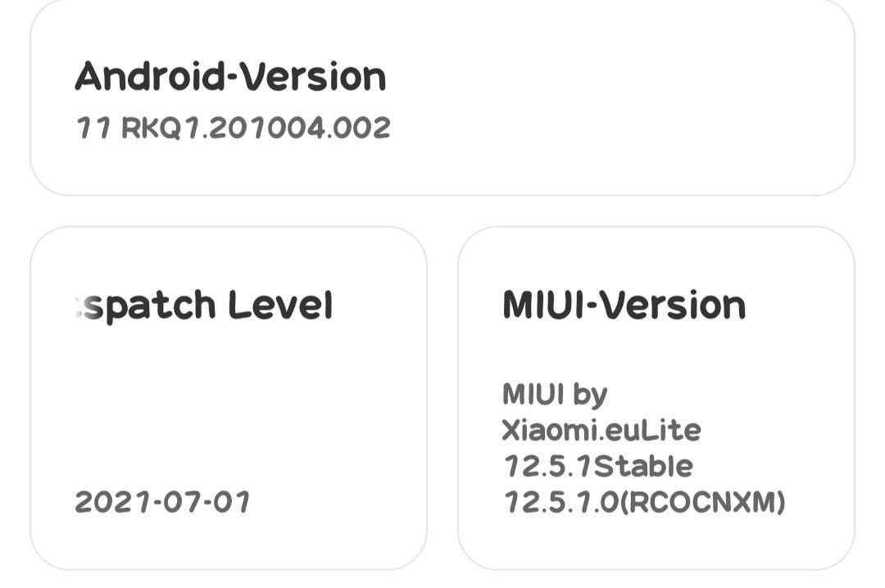885x588 pixels.
Task: Click the 12.5.1Stable text line
Action: [x=597, y=467]
